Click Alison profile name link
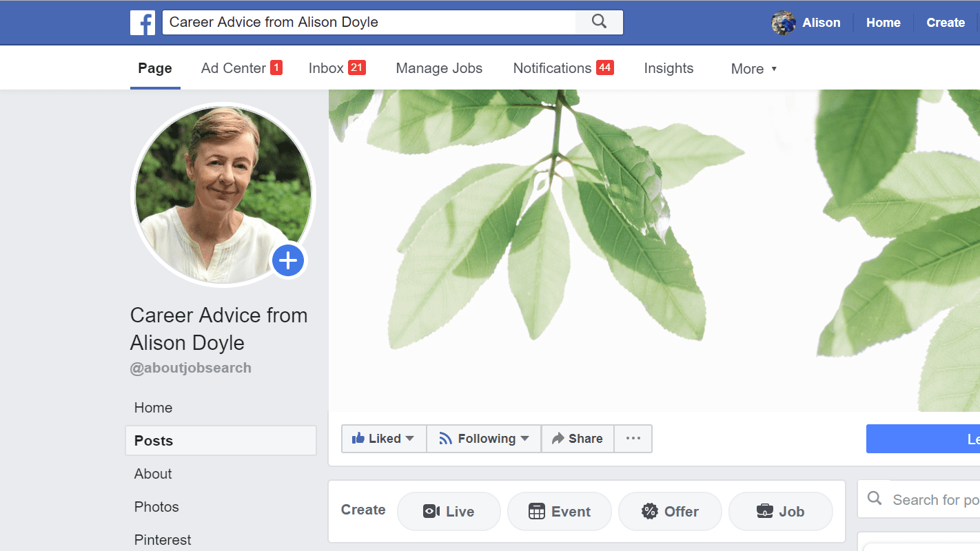Image resolution: width=980 pixels, height=551 pixels. [821, 23]
